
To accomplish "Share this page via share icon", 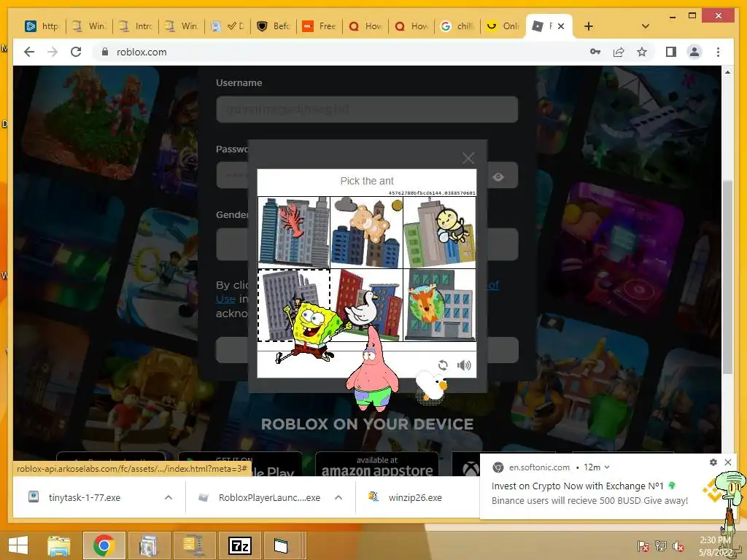I will click(x=619, y=52).
